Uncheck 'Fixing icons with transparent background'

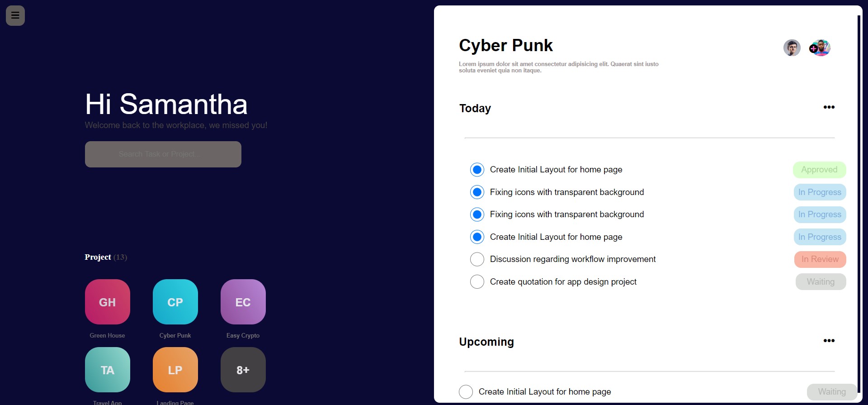(x=477, y=192)
